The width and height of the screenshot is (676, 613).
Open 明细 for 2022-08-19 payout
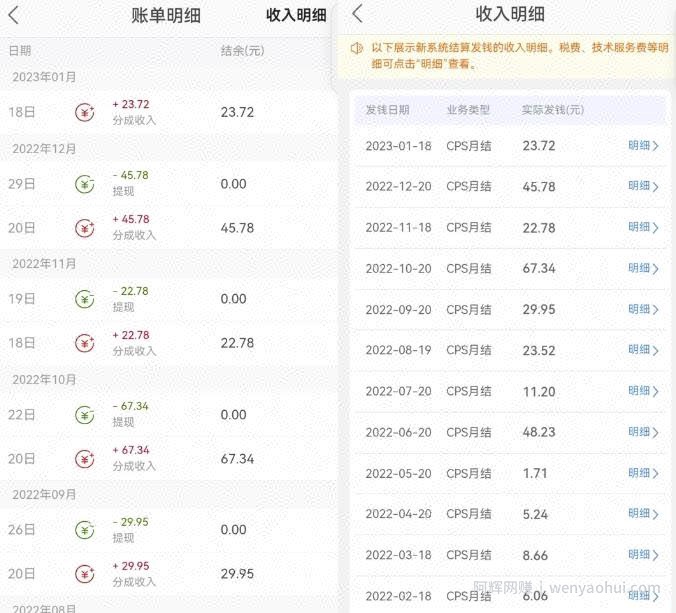coord(643,350)
